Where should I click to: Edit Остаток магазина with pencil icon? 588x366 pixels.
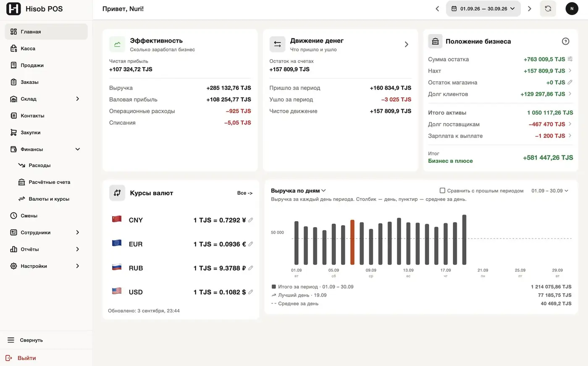click(570, 82)
